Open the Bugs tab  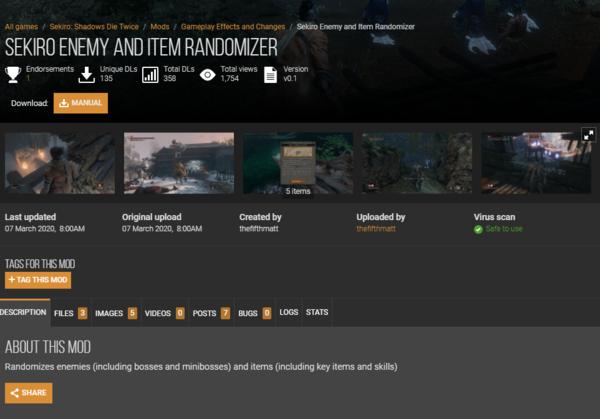click(254, 313)
